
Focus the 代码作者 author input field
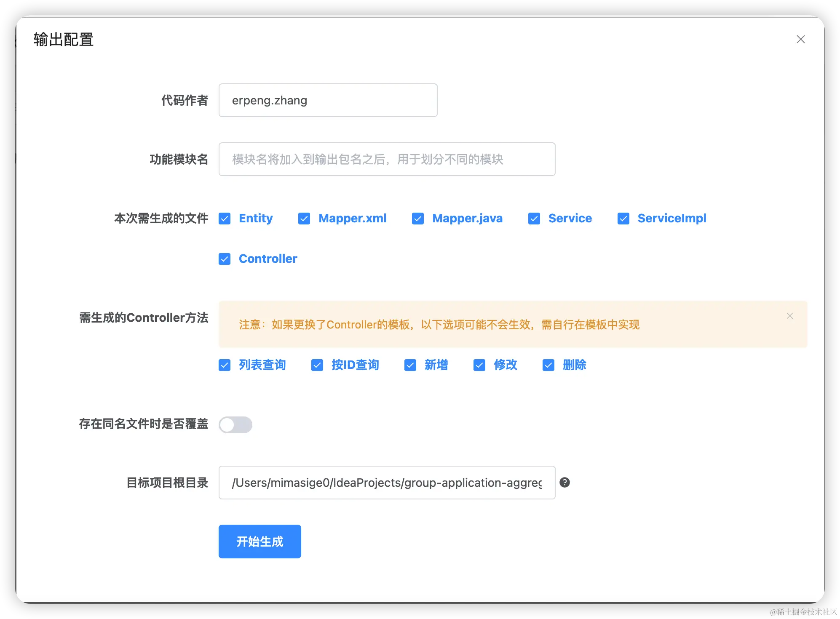click(x=328, y=100)
